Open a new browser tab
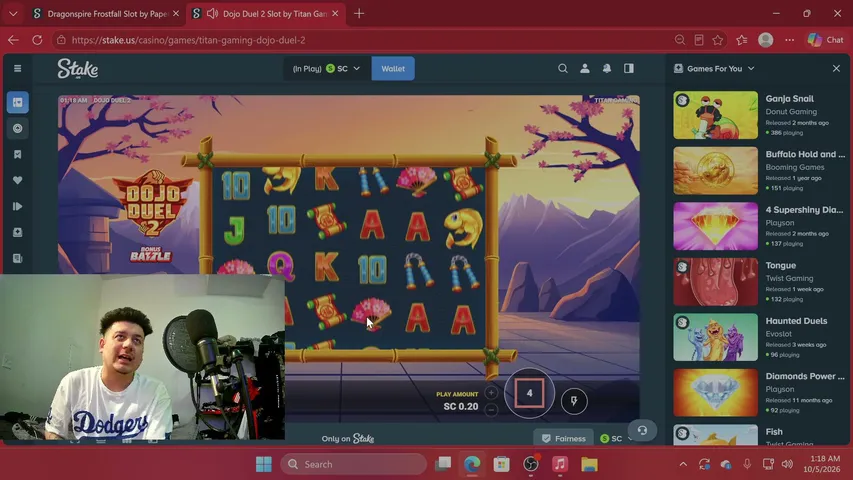853x480 pixels. (359, 14)
